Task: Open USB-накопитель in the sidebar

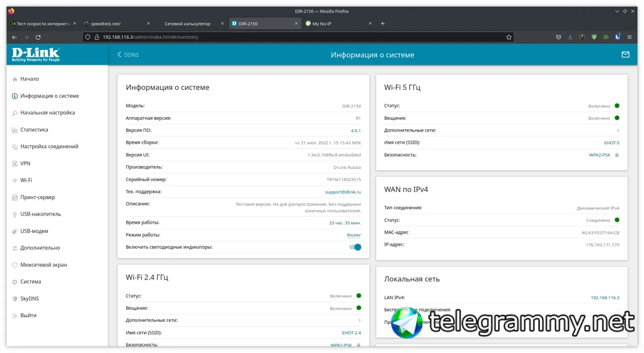Action: point(40,214)
